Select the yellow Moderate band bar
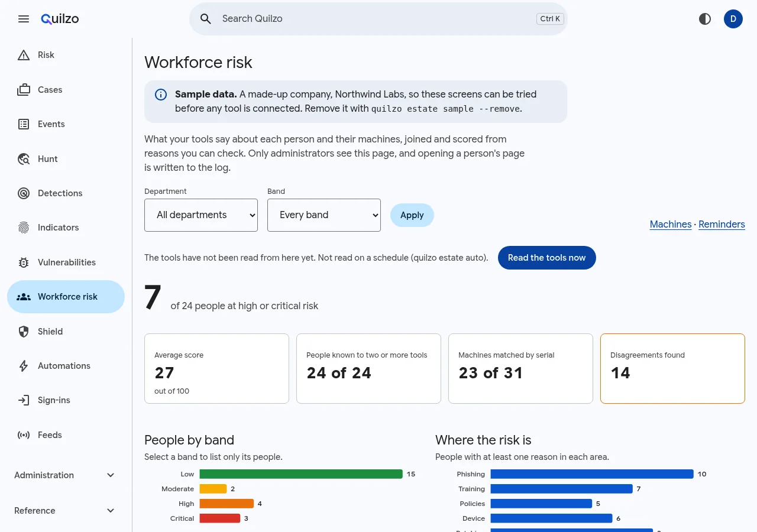 (213, 489)
